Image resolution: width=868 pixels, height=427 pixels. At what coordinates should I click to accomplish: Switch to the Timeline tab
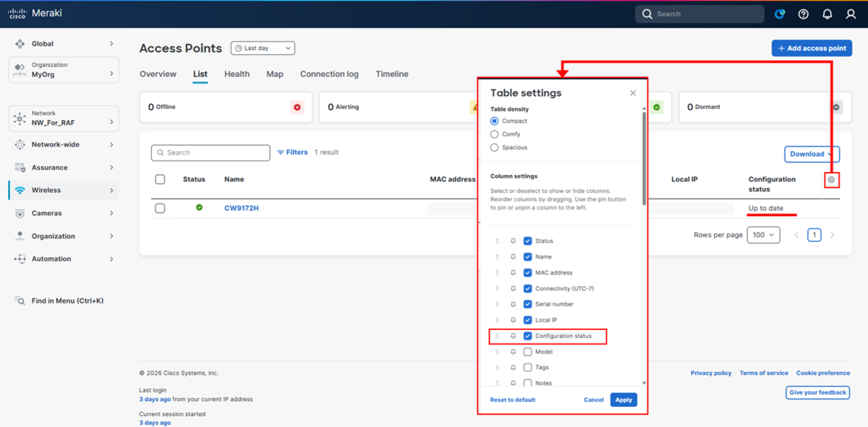pos(392,74)
